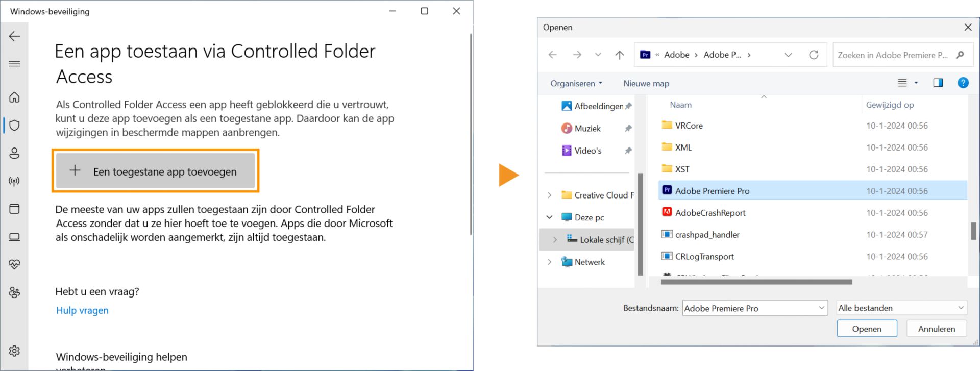Open the 'Hulp vragen' link

point(82,310)
